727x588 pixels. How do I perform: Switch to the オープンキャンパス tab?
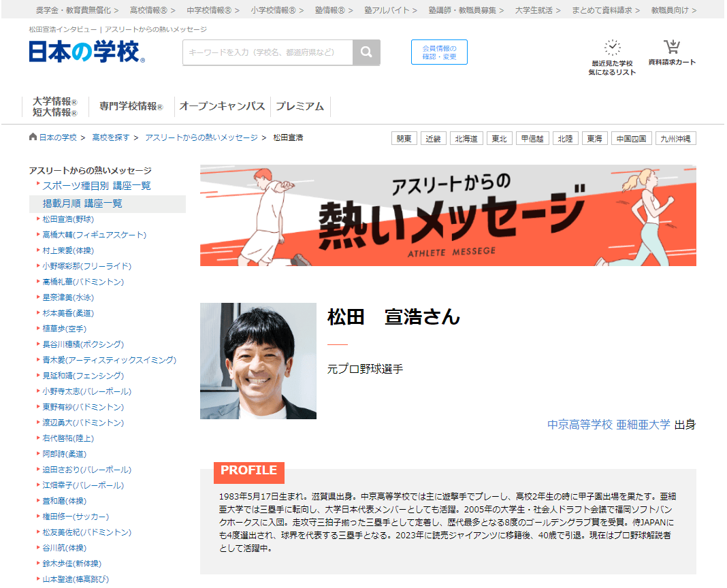pyautogui.click(x=224, y=105)
